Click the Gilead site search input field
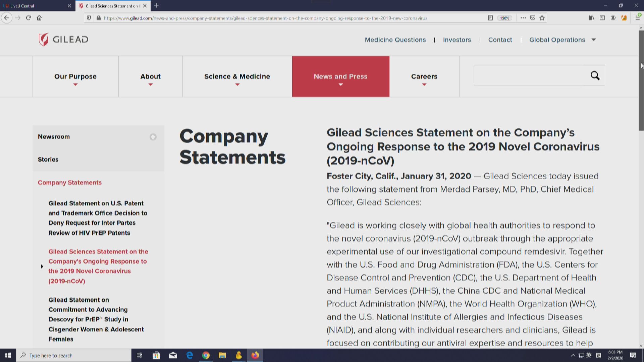This screenshot has width=644, height=362. point(530,76)
